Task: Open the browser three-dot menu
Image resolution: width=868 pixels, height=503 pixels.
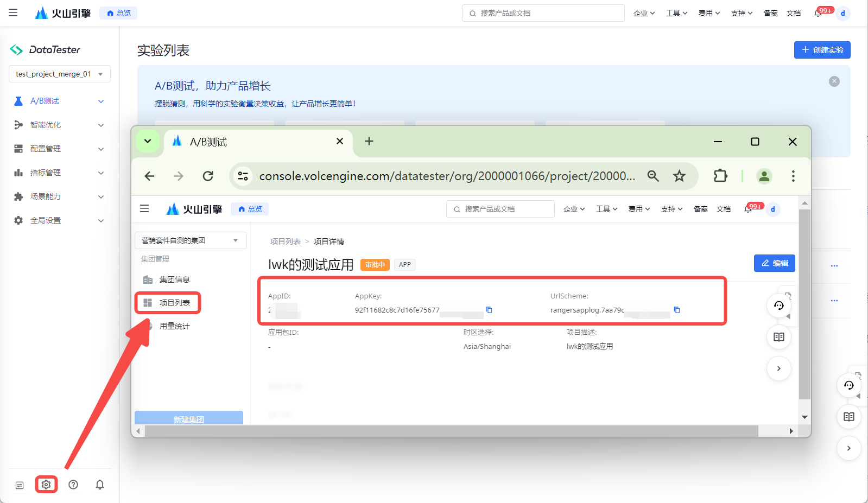Action: [x=793, y=176]
